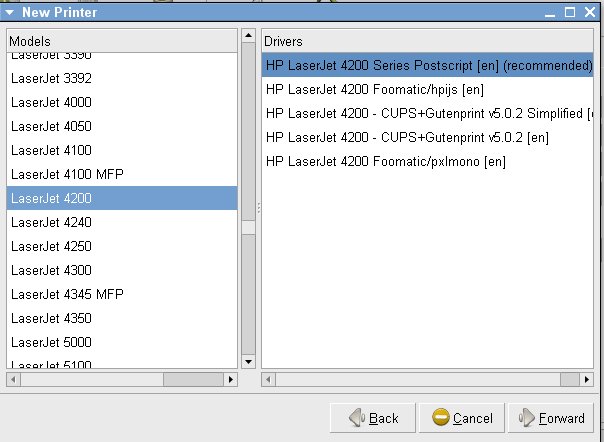Select LaserJet 4250 model
Image resolution: width=604 pixels, height=442 pixels.
pyautogui.click(x=122, y=246)
